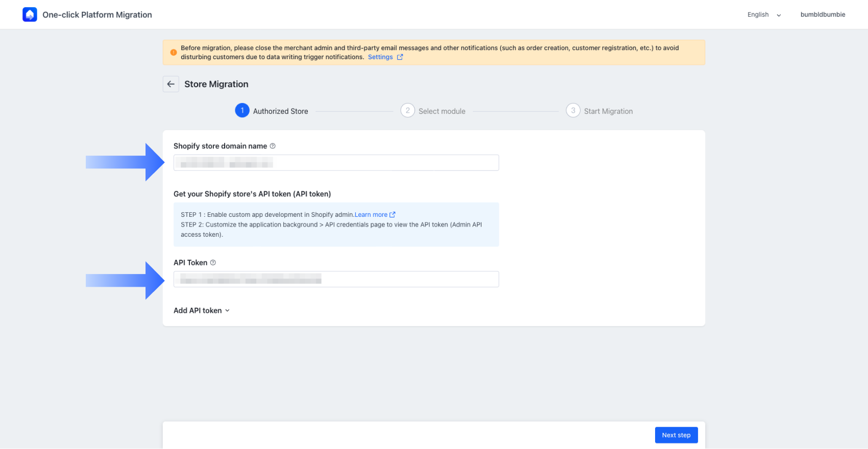Open the English language dropdown
The height and width of the screenshot is (449, 868).
click(x=764, y=15)
